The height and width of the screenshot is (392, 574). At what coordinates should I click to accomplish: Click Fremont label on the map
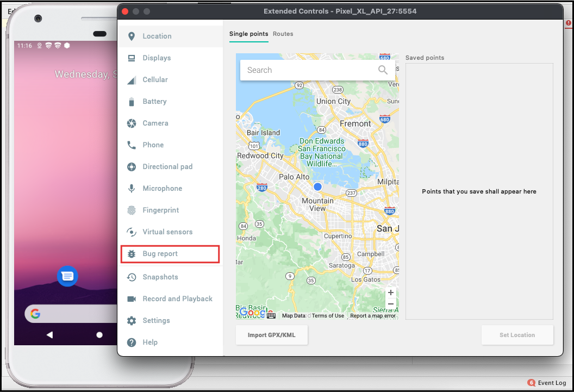pos(355,124)
